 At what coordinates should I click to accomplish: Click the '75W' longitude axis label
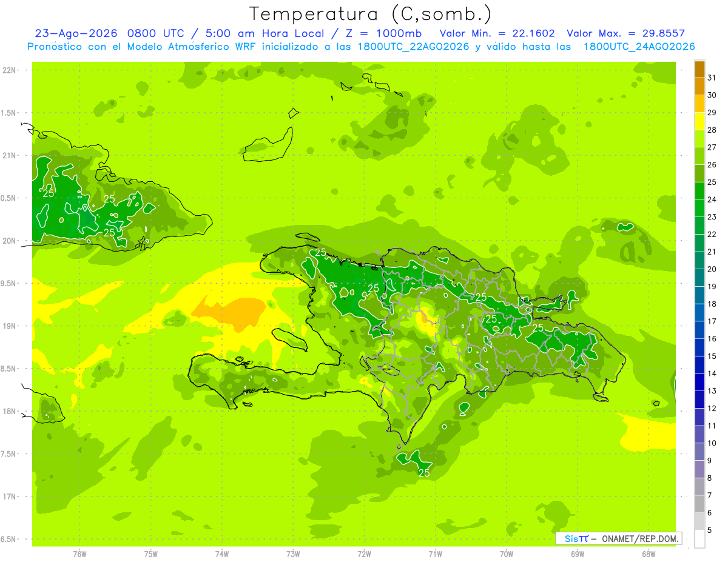(x=150, y=555)
